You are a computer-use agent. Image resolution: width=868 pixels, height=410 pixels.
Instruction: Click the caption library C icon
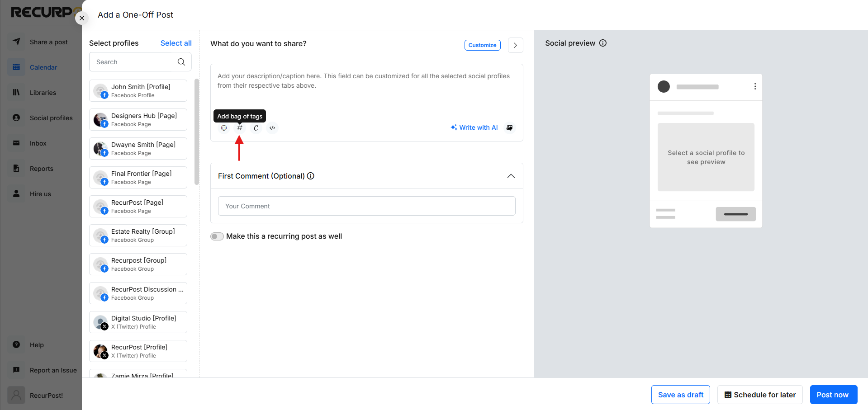click(256, 128)
